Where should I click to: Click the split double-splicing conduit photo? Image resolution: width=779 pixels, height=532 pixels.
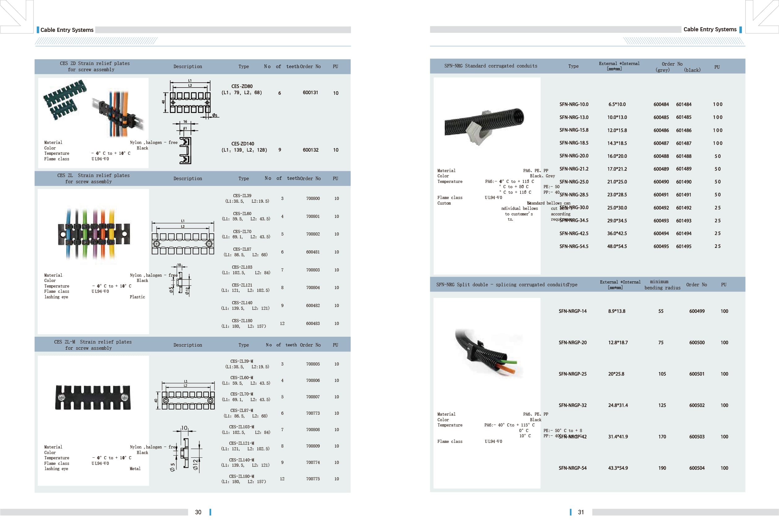488,353
